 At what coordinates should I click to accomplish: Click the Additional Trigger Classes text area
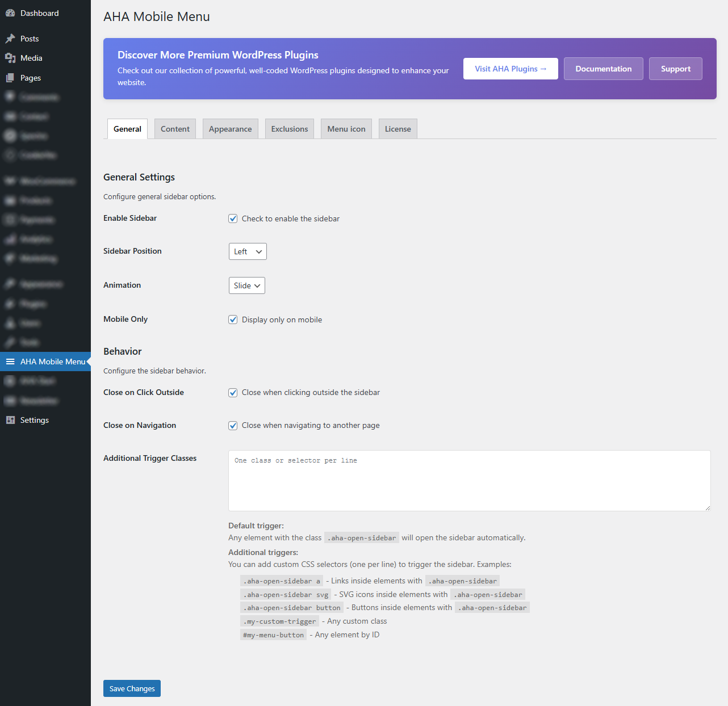[x=469, y=481]
